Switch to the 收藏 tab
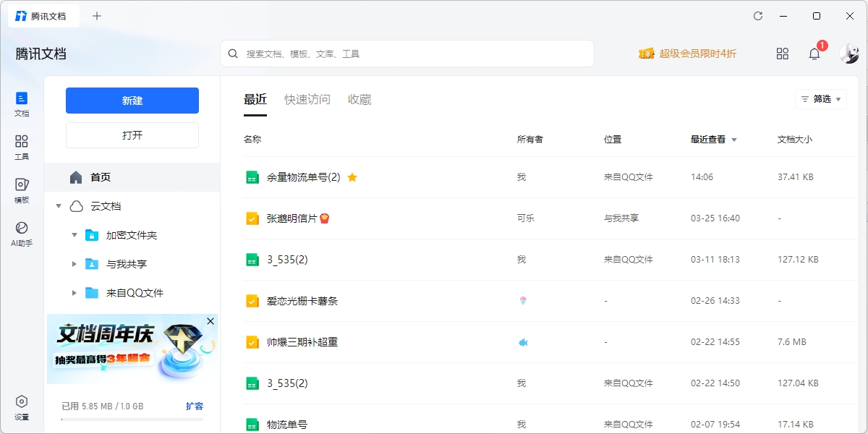The image size is (868, 434). tap(359, 100)
